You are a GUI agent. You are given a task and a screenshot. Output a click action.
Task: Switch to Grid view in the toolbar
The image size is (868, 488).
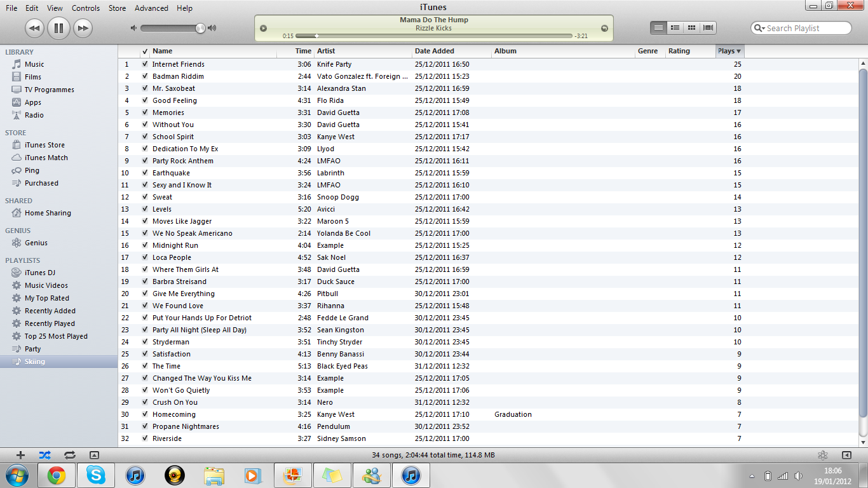[x=691, y=27]
